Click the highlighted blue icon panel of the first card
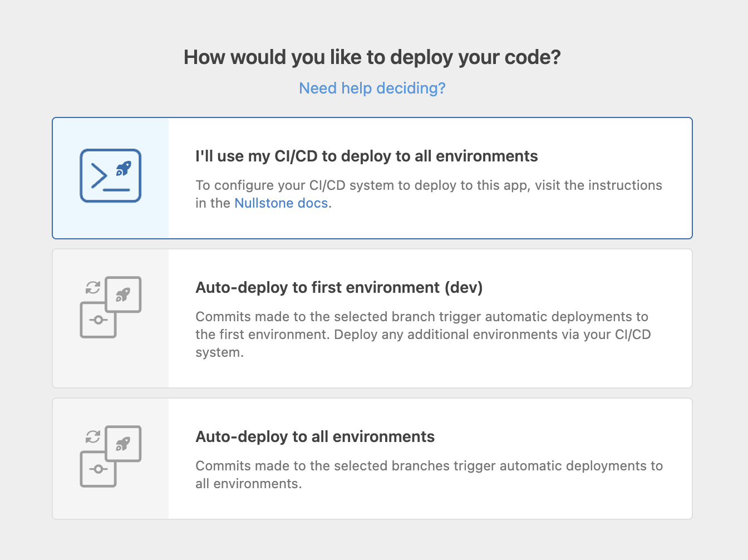 [110, 177]
